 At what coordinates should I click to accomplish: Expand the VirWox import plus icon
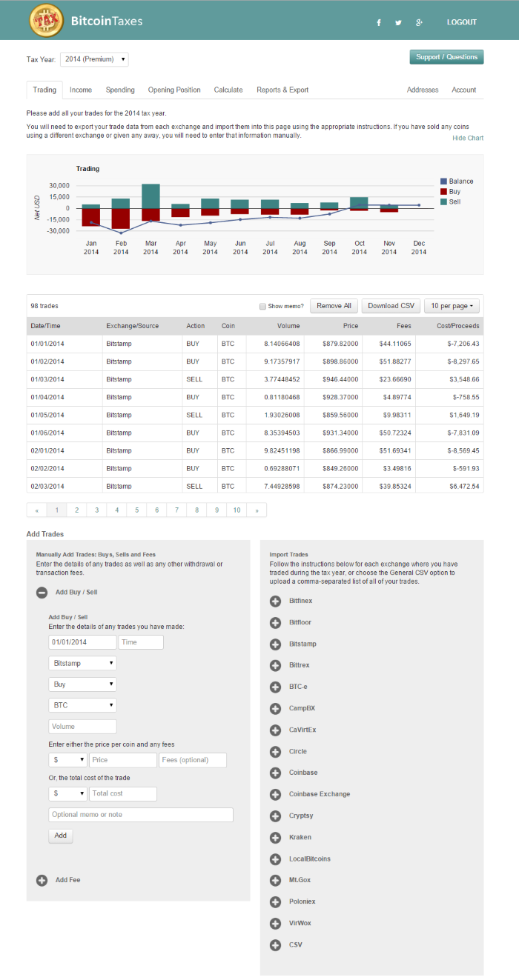pos(276,923)
